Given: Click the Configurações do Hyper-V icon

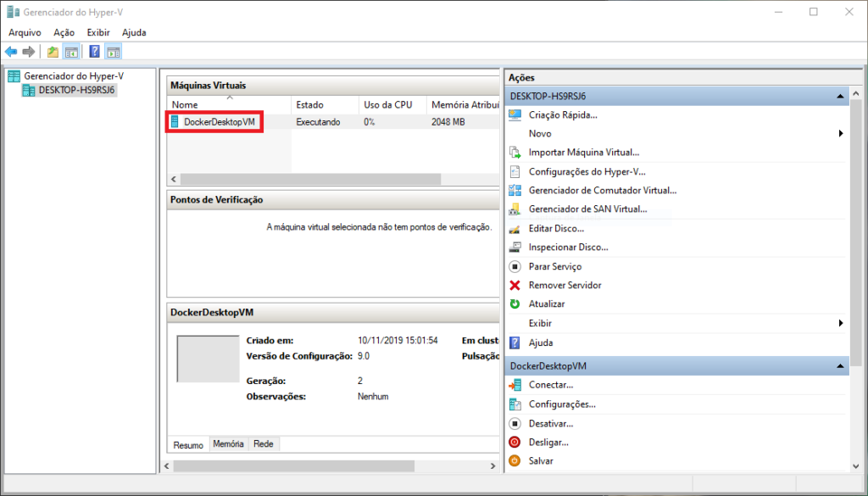Looking at the screenshot, I should pyautogui.click(x=515, y=171).
